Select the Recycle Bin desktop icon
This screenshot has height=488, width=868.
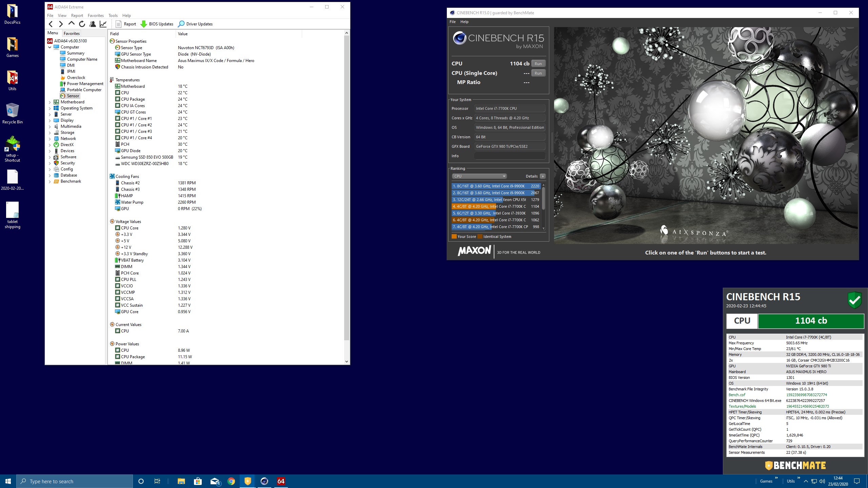tap(13, 114)
